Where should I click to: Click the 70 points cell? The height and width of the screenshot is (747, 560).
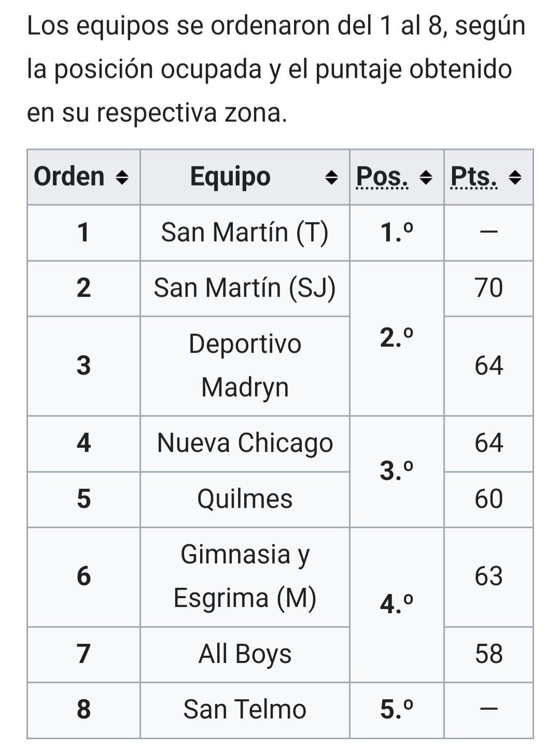click(488, 288)
